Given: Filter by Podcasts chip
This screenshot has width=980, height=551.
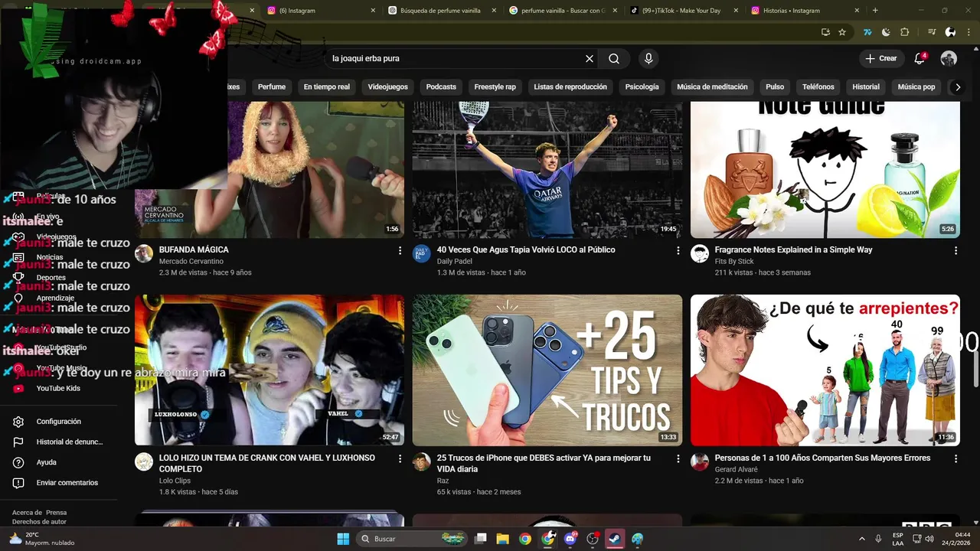Looking at the screenshot, I should [x=441, y=86].
